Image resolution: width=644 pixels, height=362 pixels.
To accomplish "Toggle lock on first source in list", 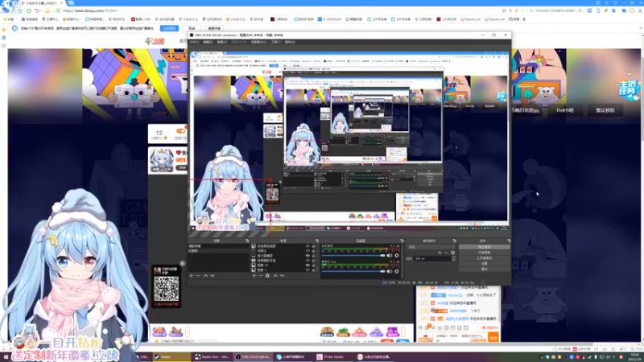I will (314, 246).
